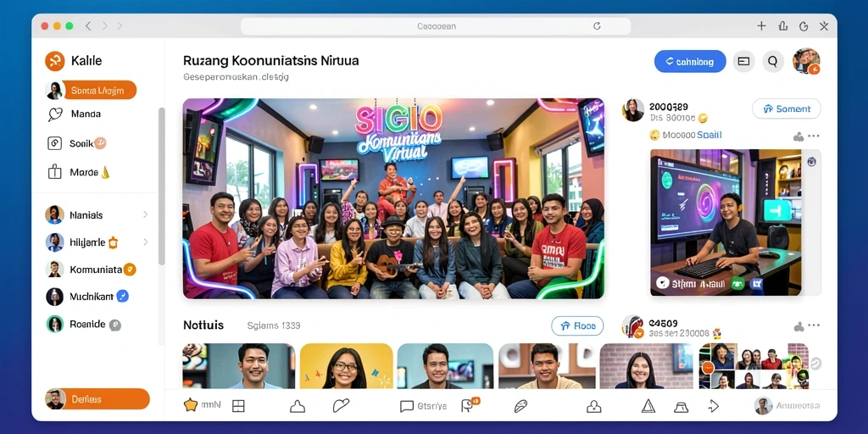Click the Rooe button
868x434 pixels.
coord(577,326)
